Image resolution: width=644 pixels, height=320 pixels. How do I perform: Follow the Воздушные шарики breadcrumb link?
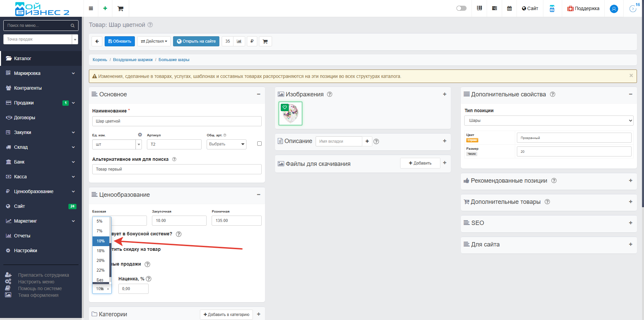click(132, 60)
